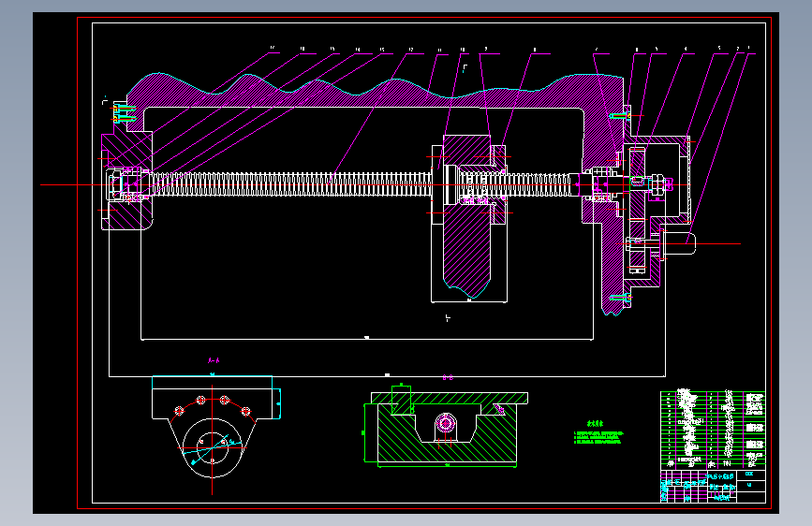812x526 pixels.
Task: Select the left bearing support block
Action: point(126,181)
